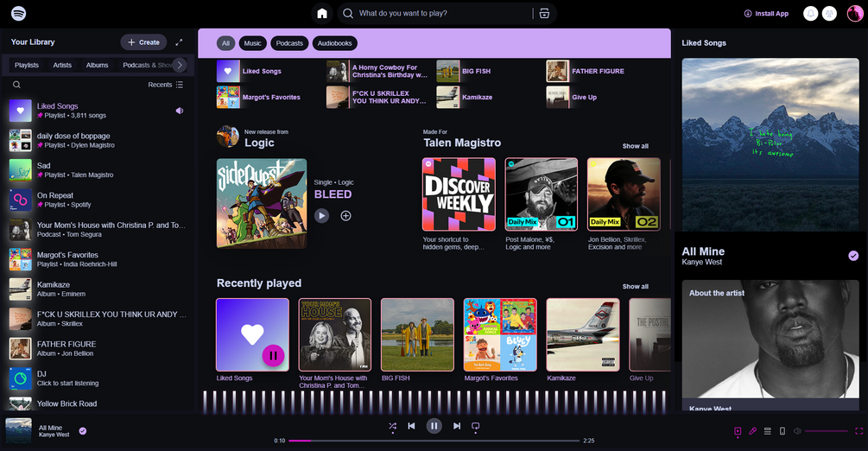Screen dimensions: 868x451
Task: Open BIG FISH shortcut tile
Action: click(x=488, y=71)
